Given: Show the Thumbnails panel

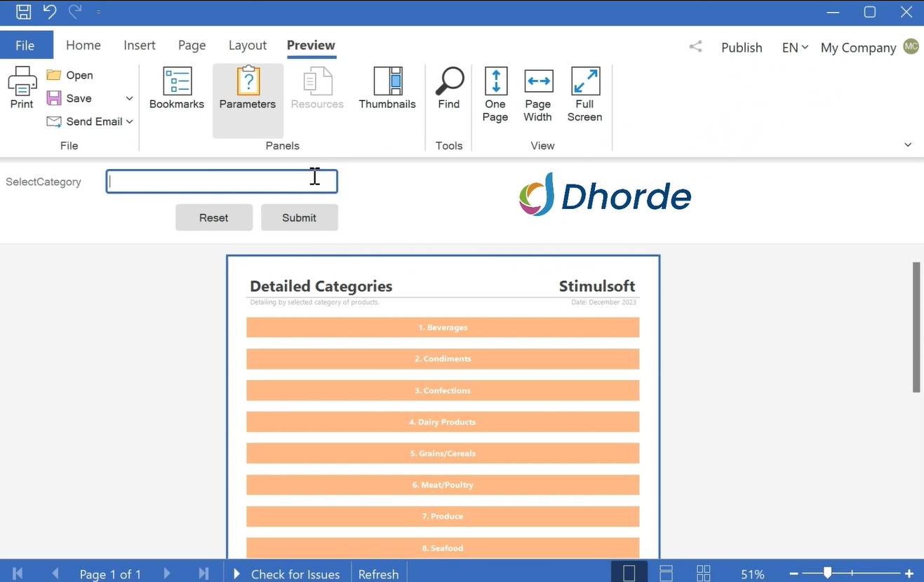Looking at the screenshot, I should (387, 88).
